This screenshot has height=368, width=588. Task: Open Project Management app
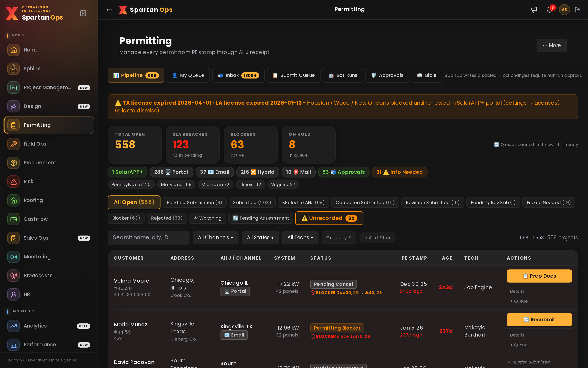pos(49,87)
